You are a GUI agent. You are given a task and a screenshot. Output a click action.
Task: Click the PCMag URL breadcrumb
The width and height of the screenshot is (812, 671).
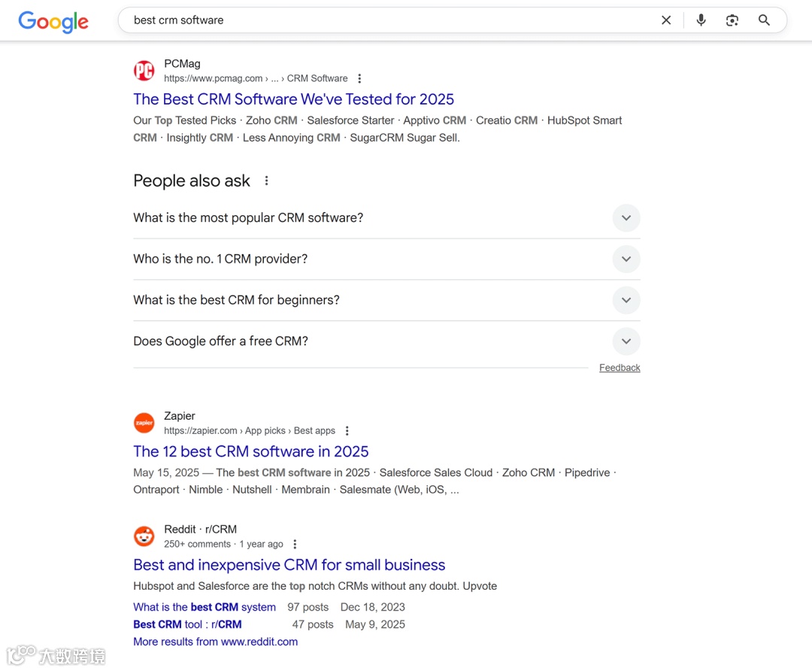click(256, 78)
